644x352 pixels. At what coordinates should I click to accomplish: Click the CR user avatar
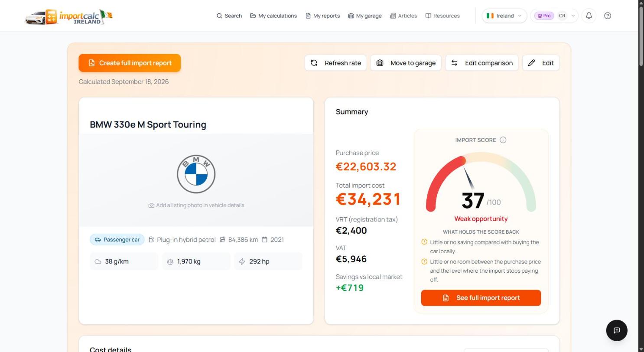[562, 16]
